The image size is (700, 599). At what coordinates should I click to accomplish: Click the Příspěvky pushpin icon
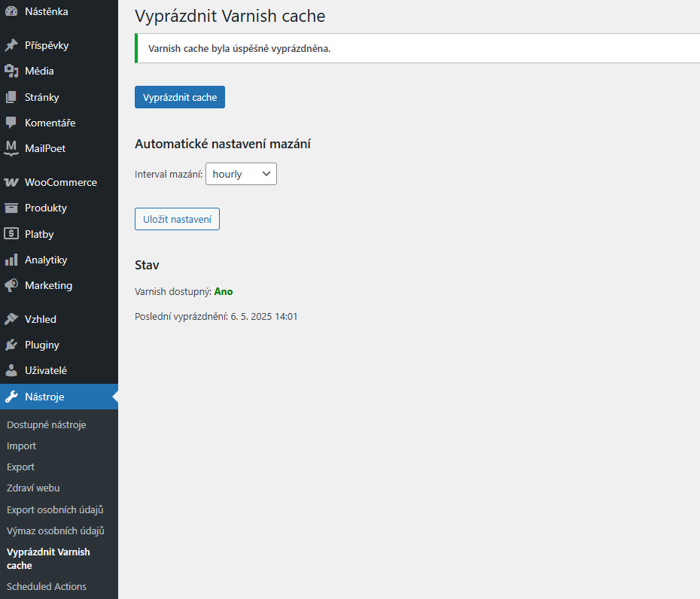click(x=11, y=45)
